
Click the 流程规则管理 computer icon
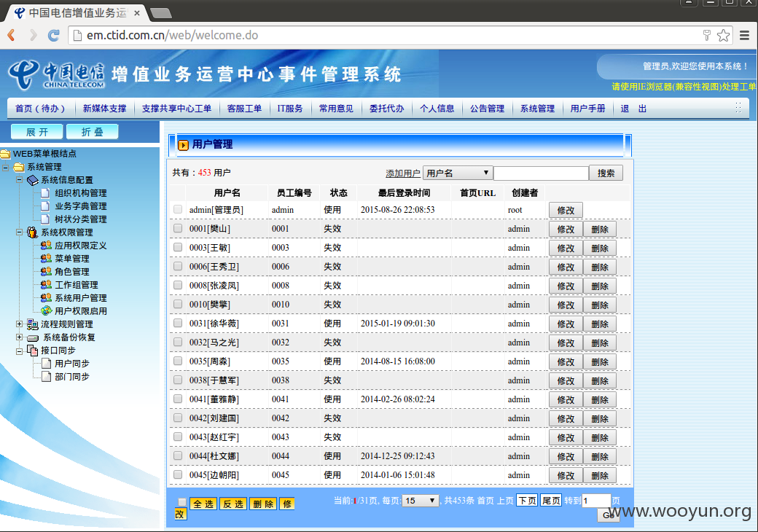pyautogui.click(x=32, y=324)
